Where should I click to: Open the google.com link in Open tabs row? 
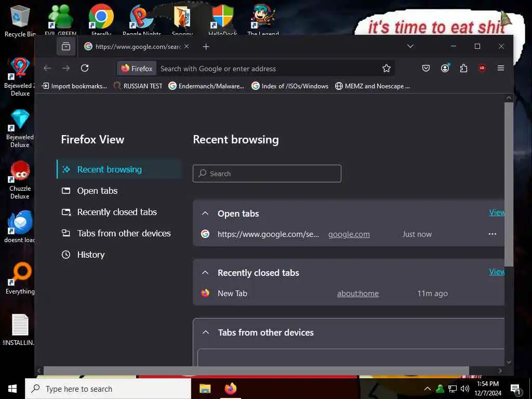(x=349, y=234)
